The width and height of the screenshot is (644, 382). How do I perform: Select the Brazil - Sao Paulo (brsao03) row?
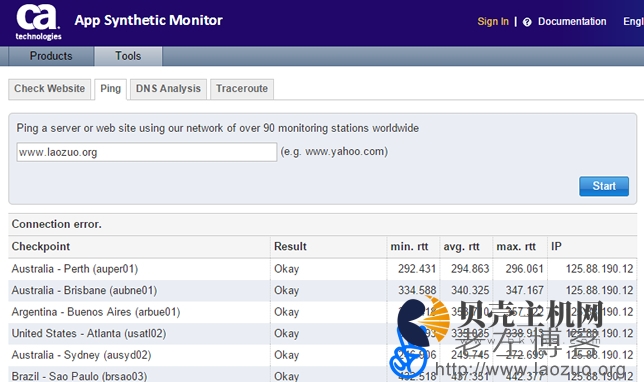point(322,375)
